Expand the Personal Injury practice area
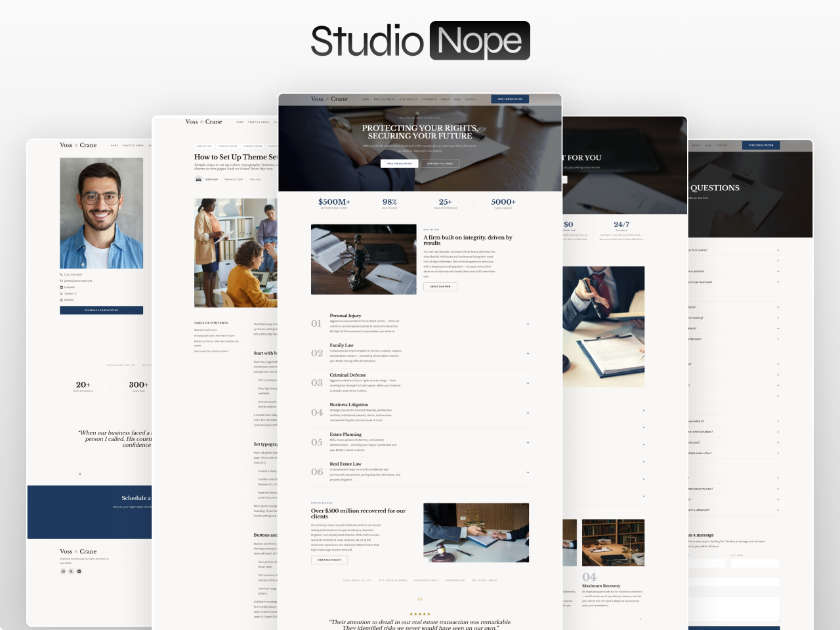The height and width of the screenshot is (630, 840). pos(528,324)
